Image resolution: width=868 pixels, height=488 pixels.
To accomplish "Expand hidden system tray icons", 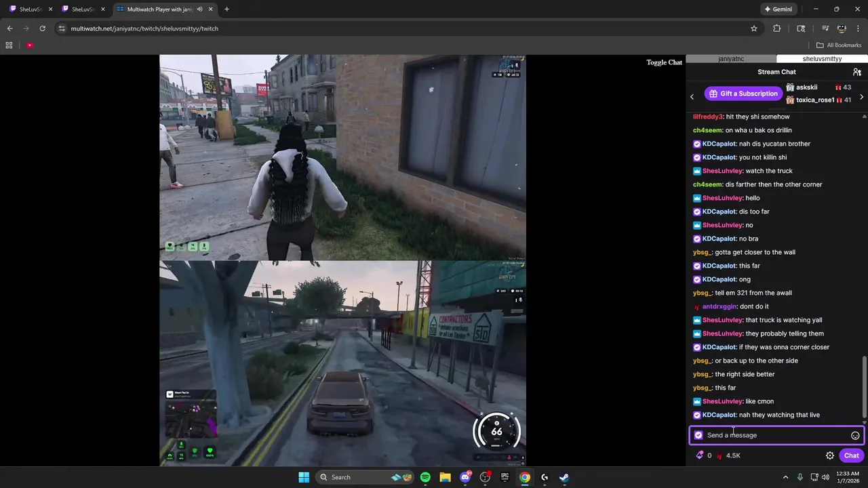I will point(785,477).
